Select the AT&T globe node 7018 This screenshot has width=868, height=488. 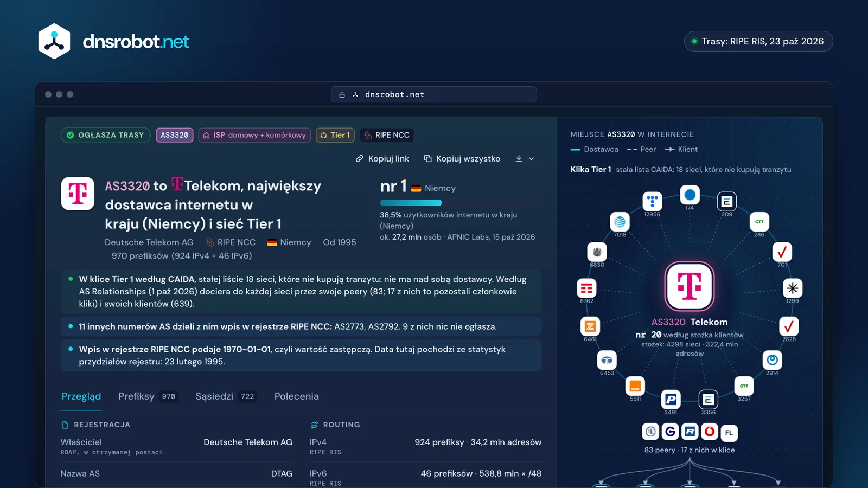[620, 222]
